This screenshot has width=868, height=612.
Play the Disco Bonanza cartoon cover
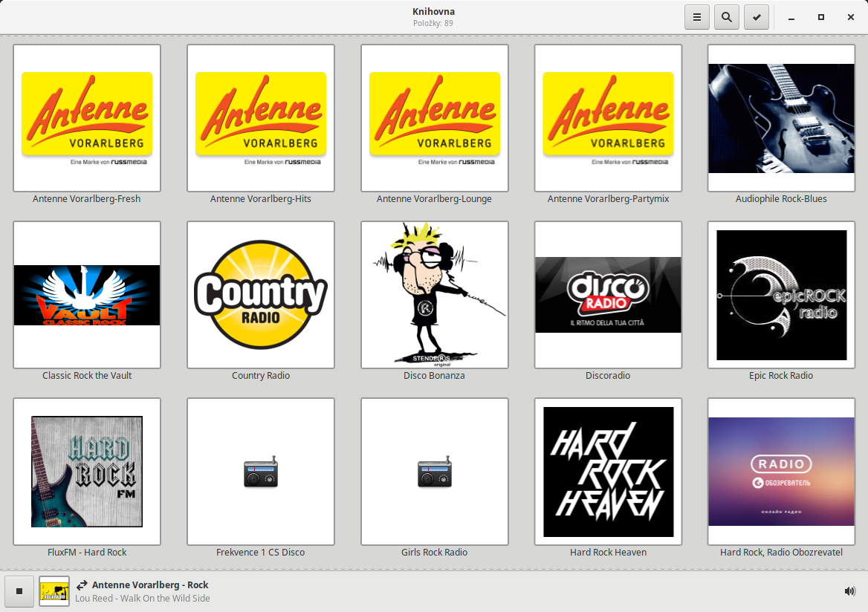point(435,295)
